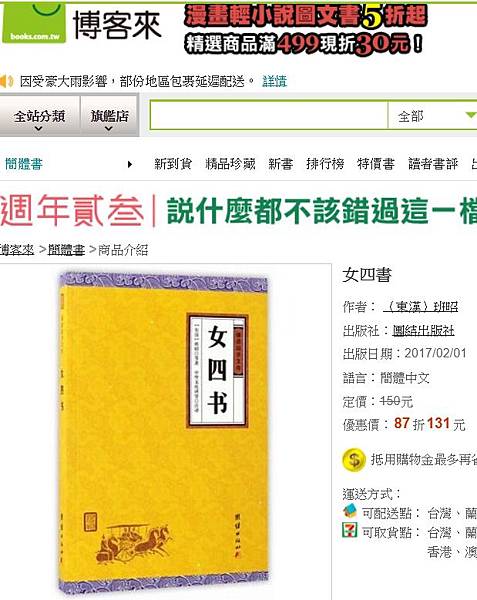Click the 女四书 book cover image
The width and height of the screenshot is (477, 600).
pos(163,432)
